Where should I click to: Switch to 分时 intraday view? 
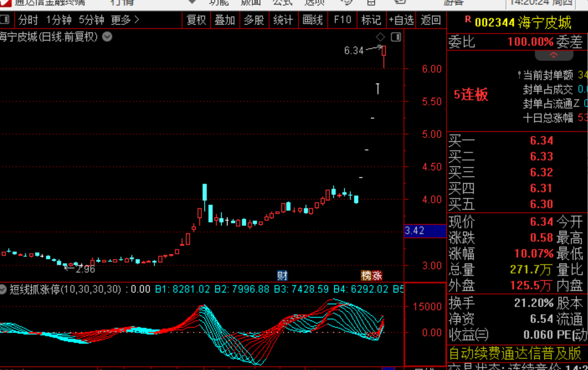click(x=28, y=20)
